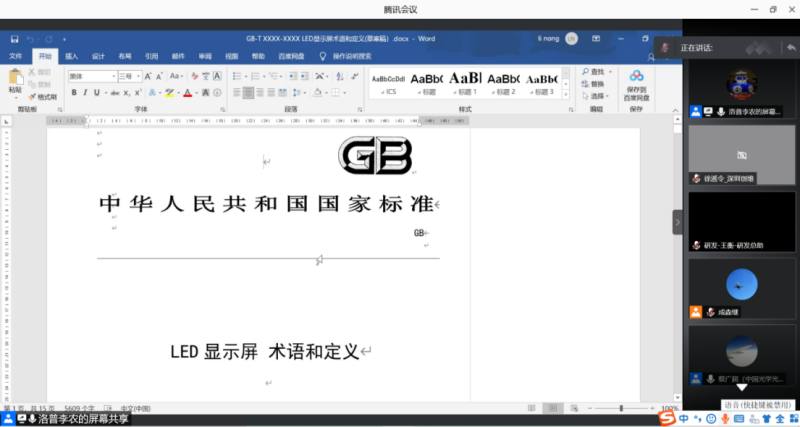This screenshot has width=800, height=427.
Task: Click the numbered list icon
Action: [x=255, y=76]
